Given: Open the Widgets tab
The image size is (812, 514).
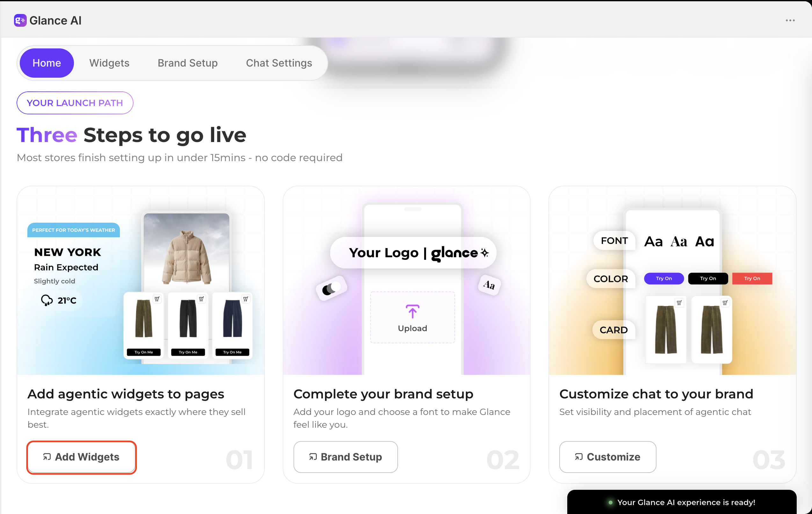Looking at the screenshot, I should click(x=109, y=63).
